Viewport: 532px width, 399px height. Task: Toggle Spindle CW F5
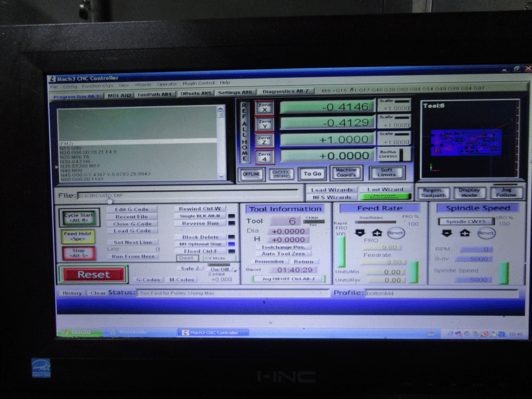(x=465, y=221)
